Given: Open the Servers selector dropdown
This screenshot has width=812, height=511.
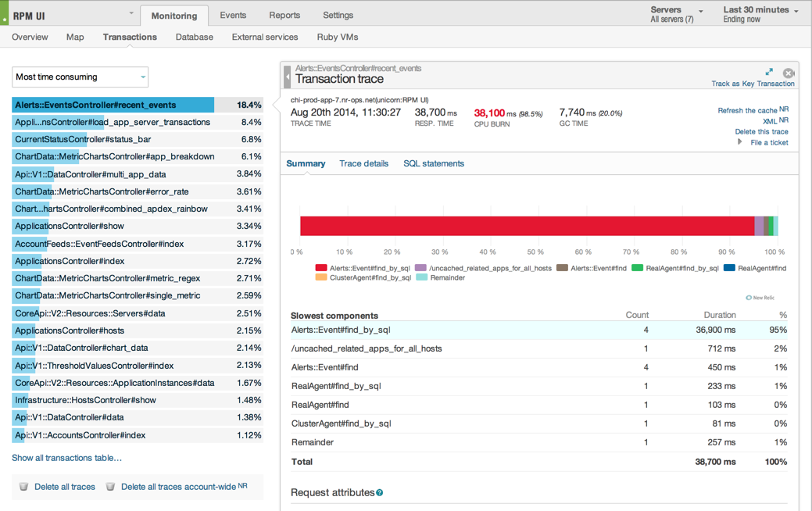Looking at the screenshot, I should (677, 14).
